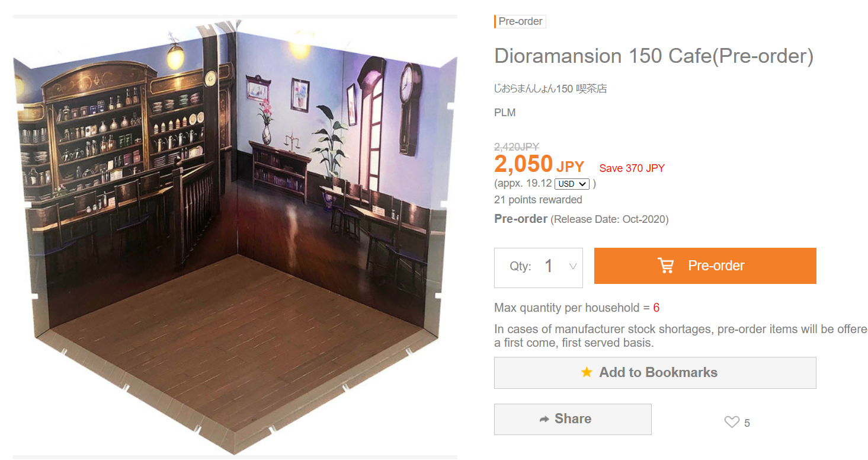The height and width of the screenshot is (460, 868).
Task: Open the USD currency dropdown
Action: (x=572, y=184)
